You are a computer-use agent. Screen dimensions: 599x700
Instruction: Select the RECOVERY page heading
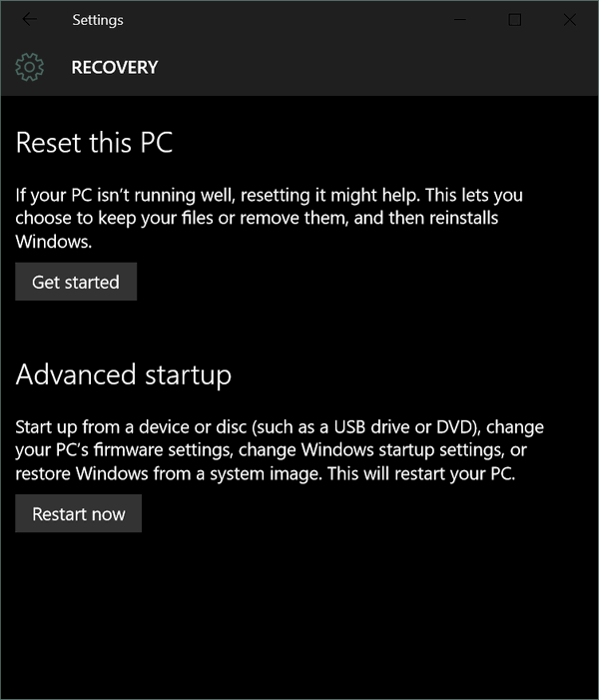(115, 68)
